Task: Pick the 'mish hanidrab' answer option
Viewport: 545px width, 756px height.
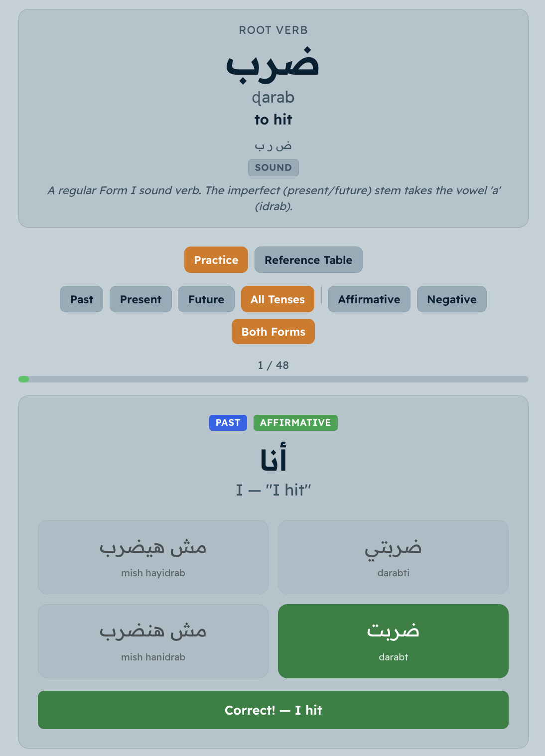Action: click(153, 641)
